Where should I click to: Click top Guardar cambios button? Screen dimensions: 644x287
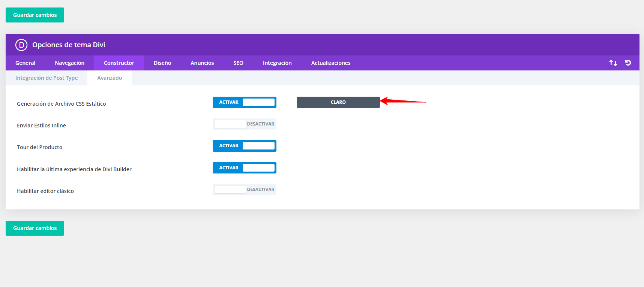pyautogui.click(x=35, y=15)
